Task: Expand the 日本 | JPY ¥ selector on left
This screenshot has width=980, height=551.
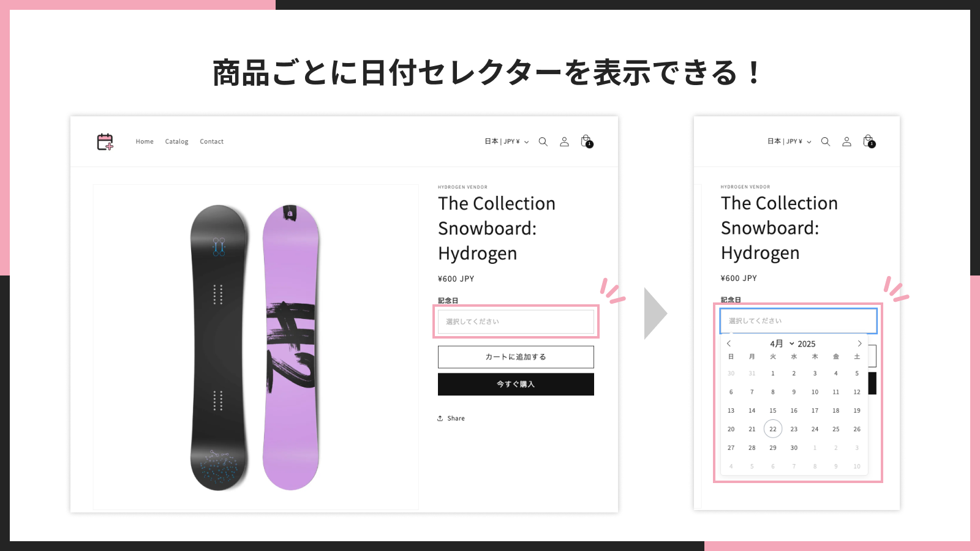Action: click(x=507, y=141)
